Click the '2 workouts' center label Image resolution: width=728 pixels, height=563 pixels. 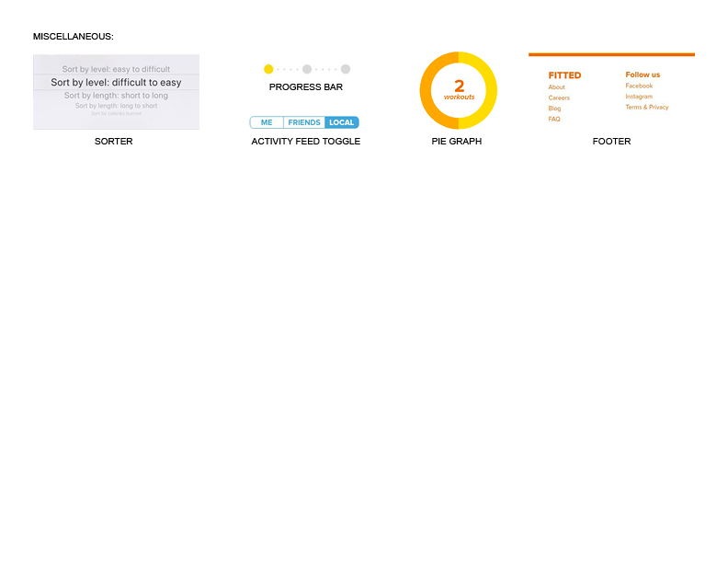(460, 89)
